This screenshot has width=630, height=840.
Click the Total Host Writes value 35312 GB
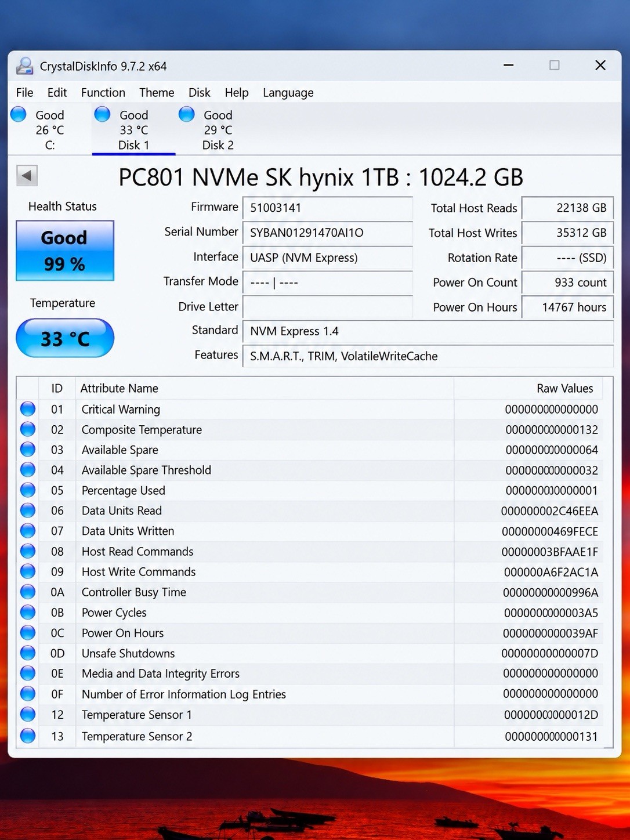(x=567, y=233)
